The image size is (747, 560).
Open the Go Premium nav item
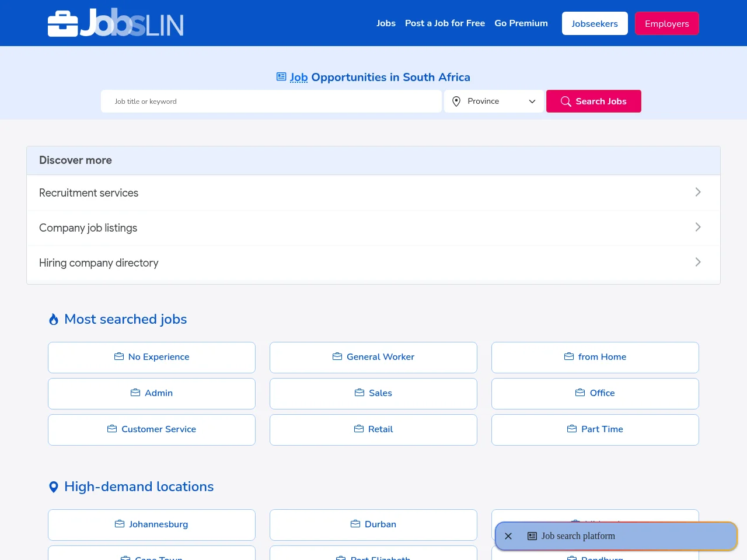(521, 23)
